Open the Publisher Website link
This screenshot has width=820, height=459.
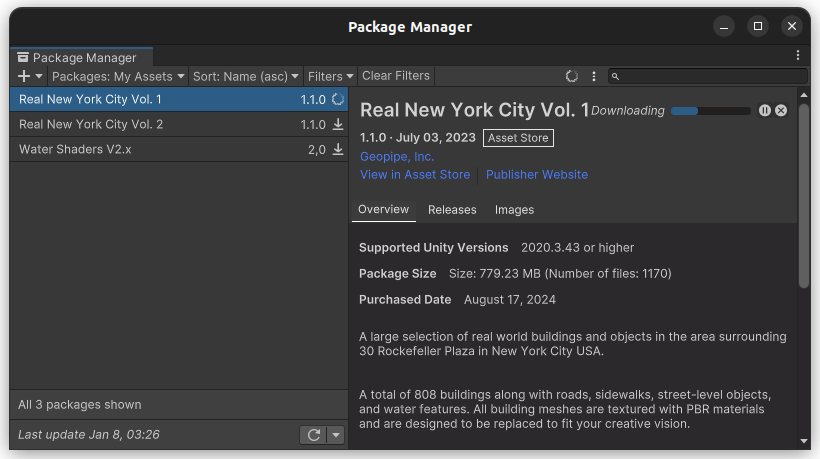coord(537,175)
